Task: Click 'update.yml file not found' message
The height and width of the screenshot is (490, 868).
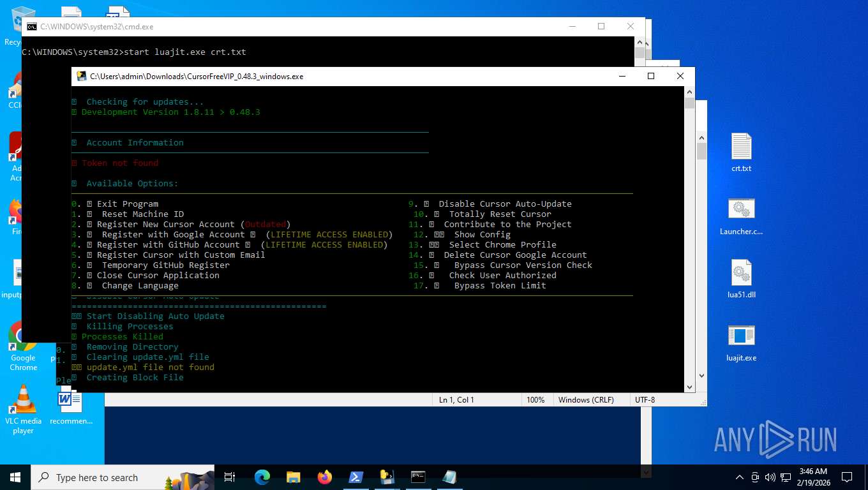Action: (x=151, y=367)
